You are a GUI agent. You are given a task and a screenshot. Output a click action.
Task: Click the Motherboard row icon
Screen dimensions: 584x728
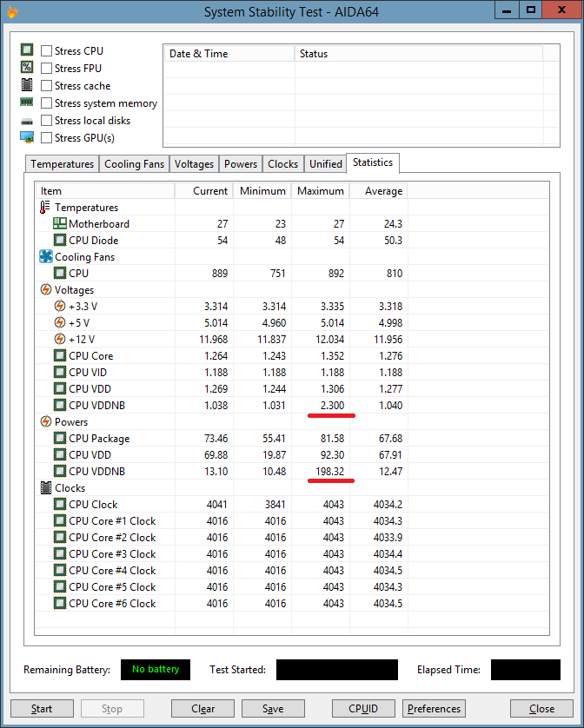pyautogui.click(x=59, y=223)
